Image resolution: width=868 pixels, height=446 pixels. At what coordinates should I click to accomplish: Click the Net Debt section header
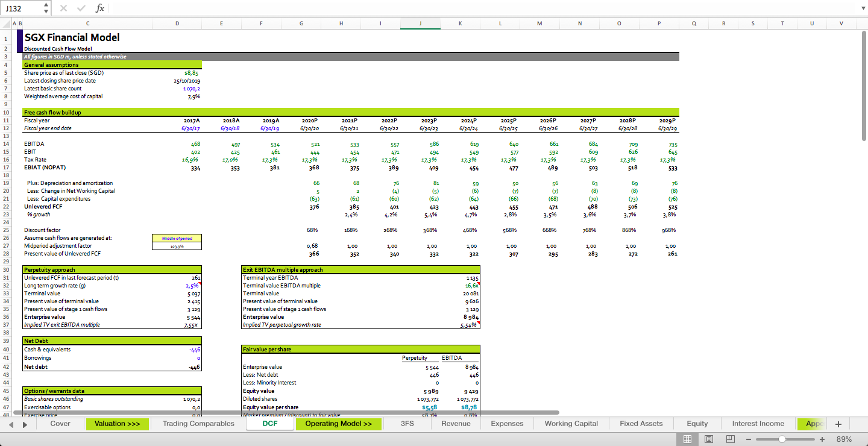tap(112, 341)
